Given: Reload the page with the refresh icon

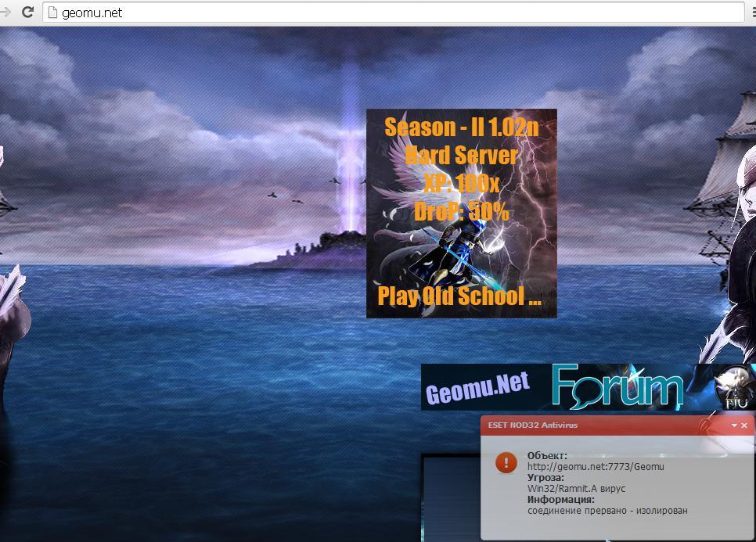Looking at the screenshot, I should 27,12.
